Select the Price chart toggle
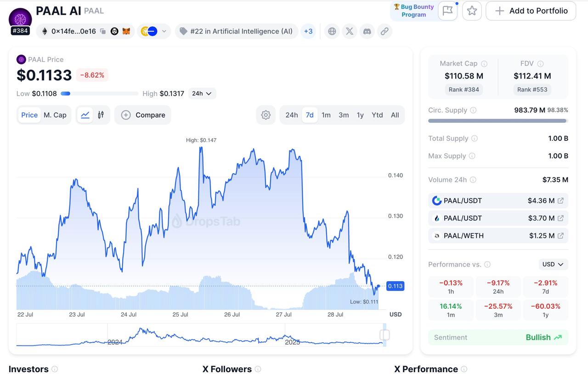This screenshot has width=588, height=374. pos(29,115)
